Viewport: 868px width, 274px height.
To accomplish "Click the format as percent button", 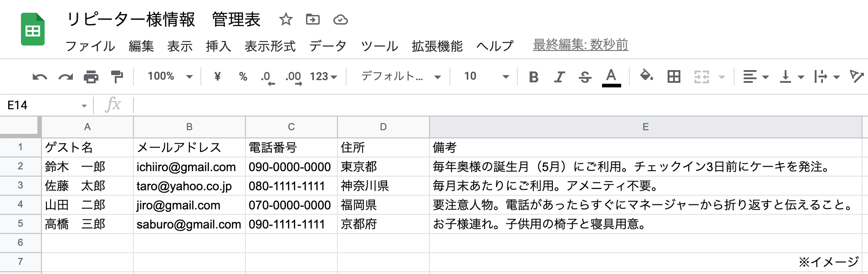I will click(243, 76).
